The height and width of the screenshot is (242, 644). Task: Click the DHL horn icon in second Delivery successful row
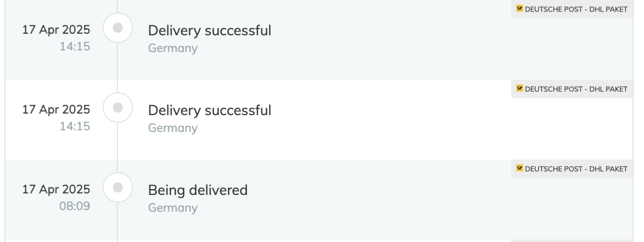(x=520, y=89)
